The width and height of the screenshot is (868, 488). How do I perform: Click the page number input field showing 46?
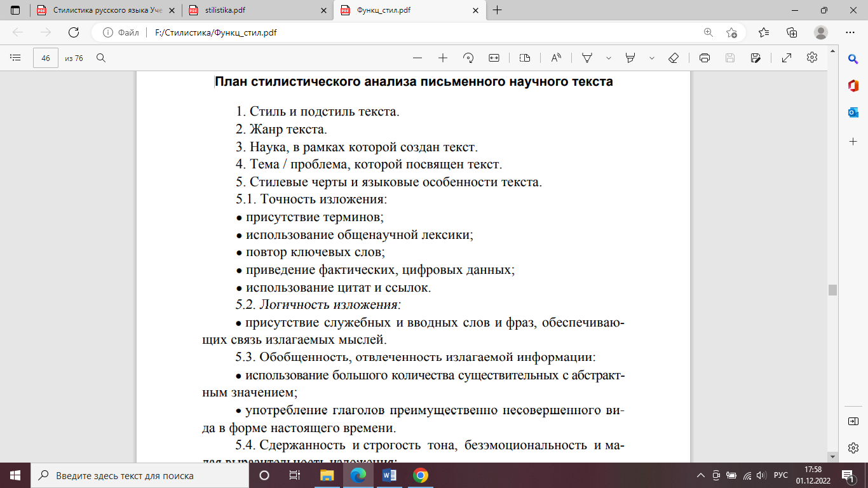tap(46, 58)
